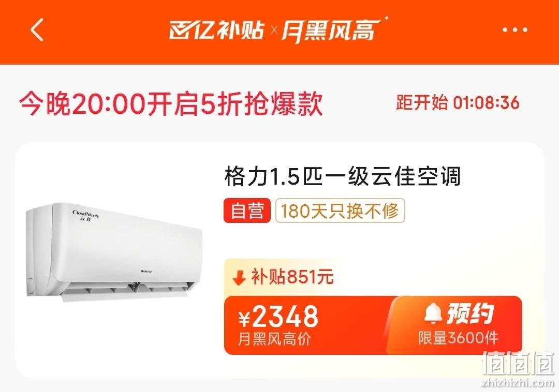Tap the countdown timer 距开始 01:08:36
The image size is (559, 392).
click(x=458, y=103)
